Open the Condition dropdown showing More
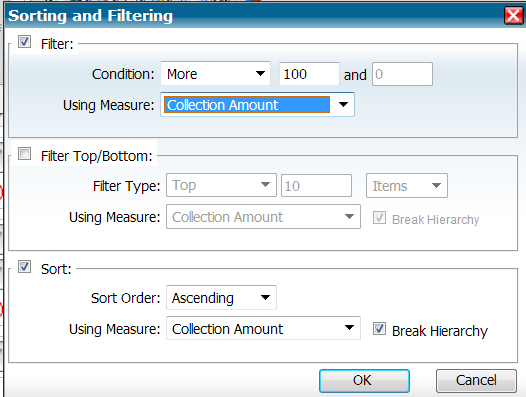Viewport: 526px width, 397px height. 215,73
